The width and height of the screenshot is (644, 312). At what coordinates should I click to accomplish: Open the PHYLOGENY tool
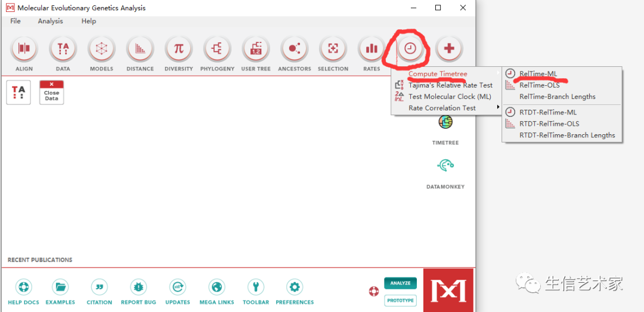[217, 49]
